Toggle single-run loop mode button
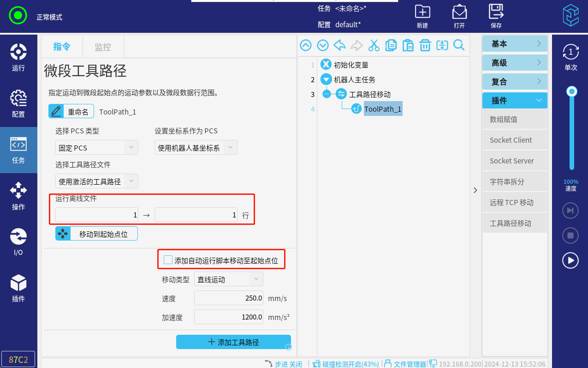Image resolution: width=588 pixels, height=368 pixels. pyautogui.click(x=570, y=57)
